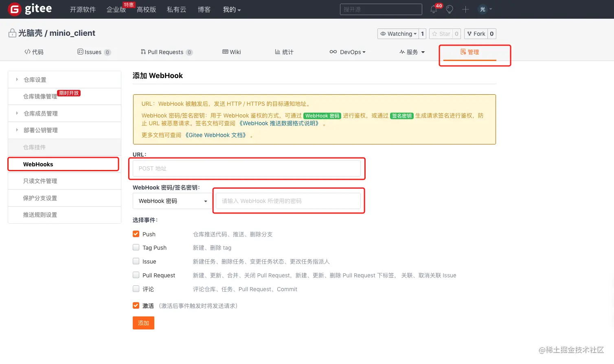The image size is (614, 364).
Task: Open the 代码 code tab
Action: click(x=34, y=52)
